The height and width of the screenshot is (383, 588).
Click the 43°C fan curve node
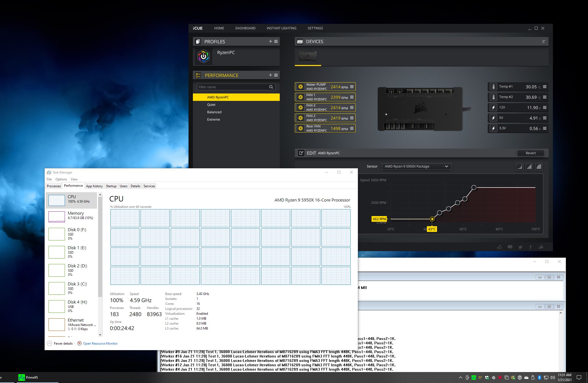(432, 219)
